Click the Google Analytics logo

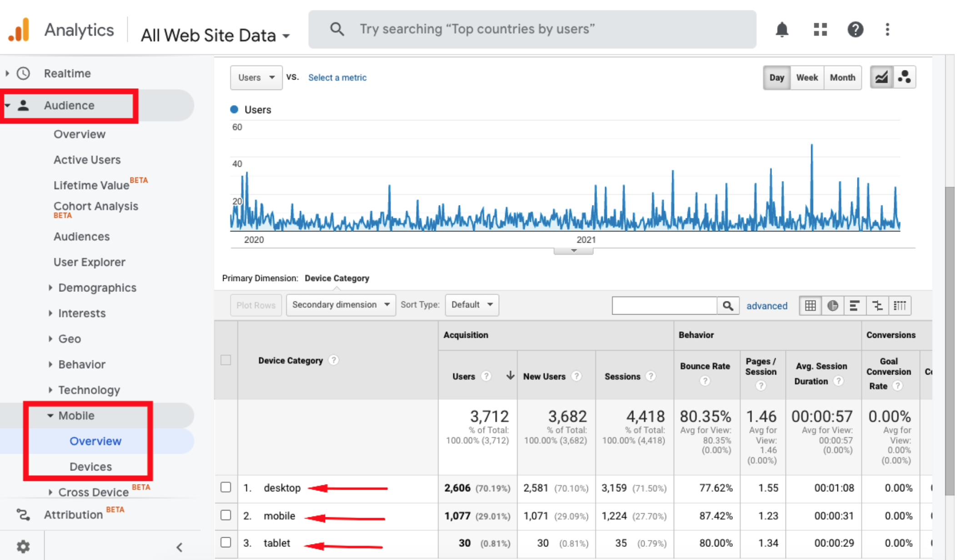(19, 30)
